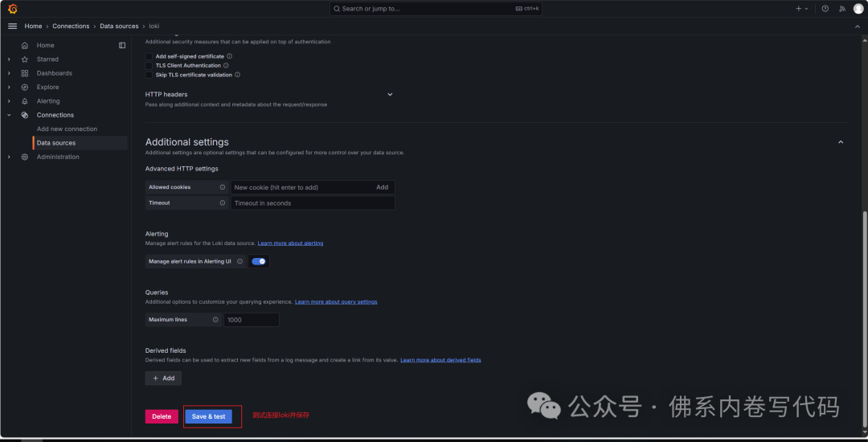The width and height of the screenshot is (868, 442).
Task: Open Add new connection menu item
Action: tap(67, 129)
